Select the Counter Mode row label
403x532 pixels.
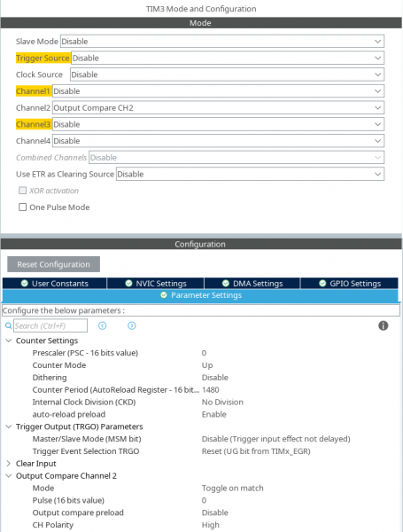[x=59, y=365]
